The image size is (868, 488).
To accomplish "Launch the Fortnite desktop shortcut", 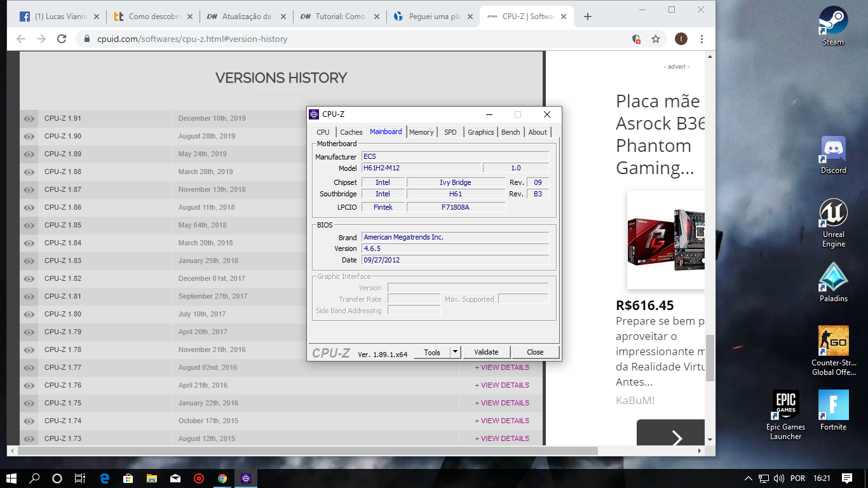I will pyautogui.click(x=833, y=410).
